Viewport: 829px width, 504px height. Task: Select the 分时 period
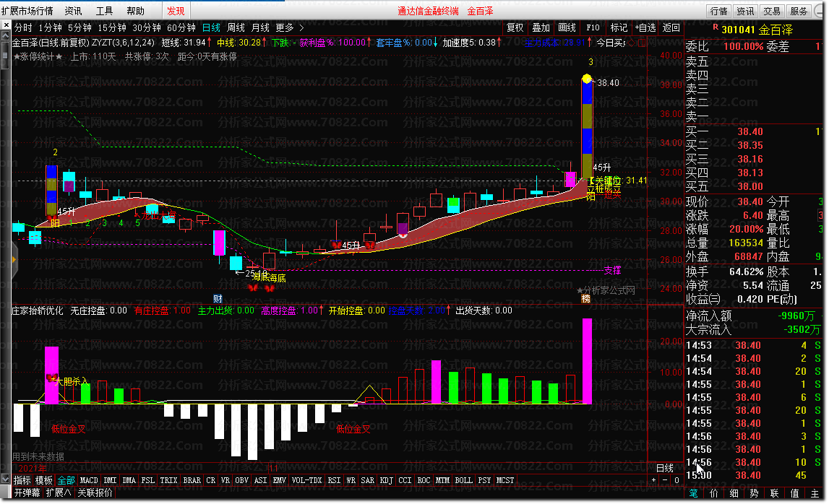click(x=22, y=27)
